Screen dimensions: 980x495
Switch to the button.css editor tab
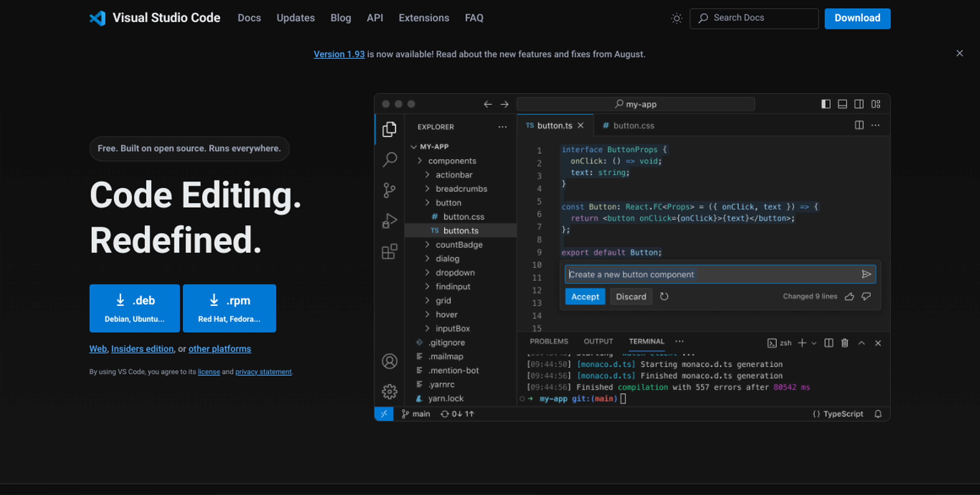coord(629,125)
